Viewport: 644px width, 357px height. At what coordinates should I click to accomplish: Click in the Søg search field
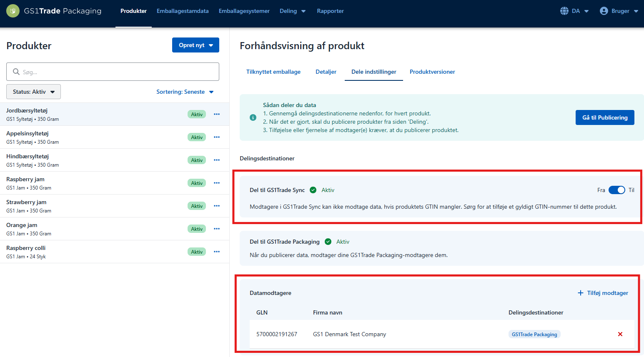[113, 72]
